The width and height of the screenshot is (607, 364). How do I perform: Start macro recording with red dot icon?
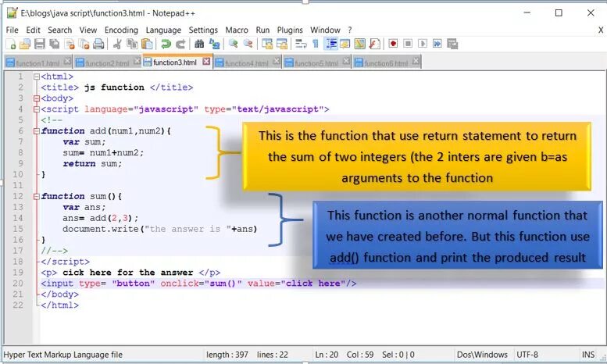click(393, 44)
